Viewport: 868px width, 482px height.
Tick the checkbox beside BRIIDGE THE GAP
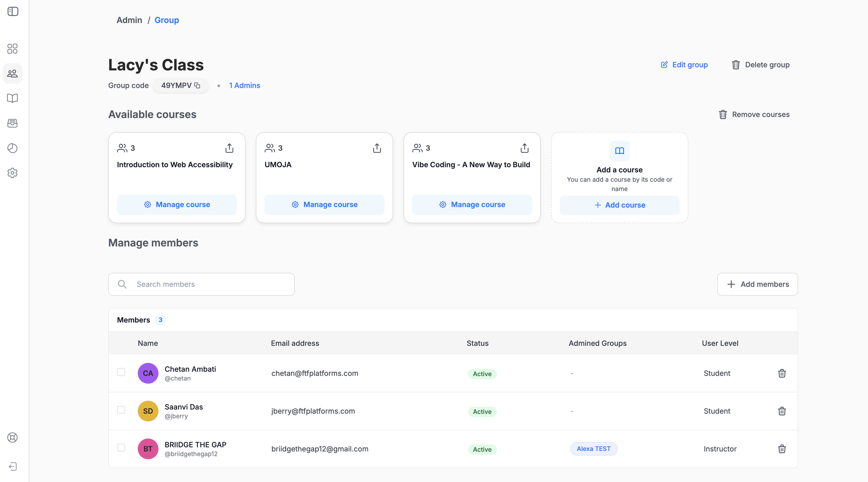121,448
